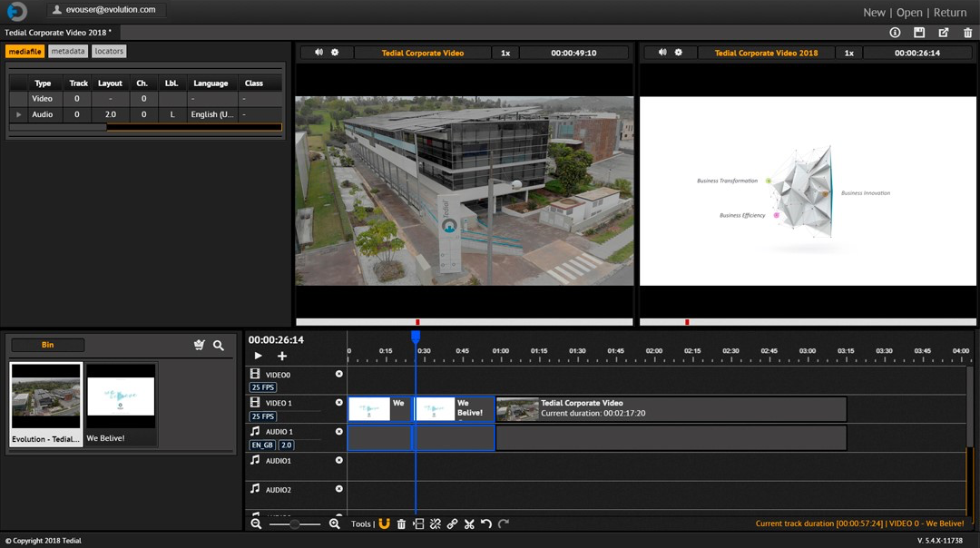The height and width of the screenshot is (548, 980).
Task: Expand the Audio track row
Action: (x=19, y=114)
